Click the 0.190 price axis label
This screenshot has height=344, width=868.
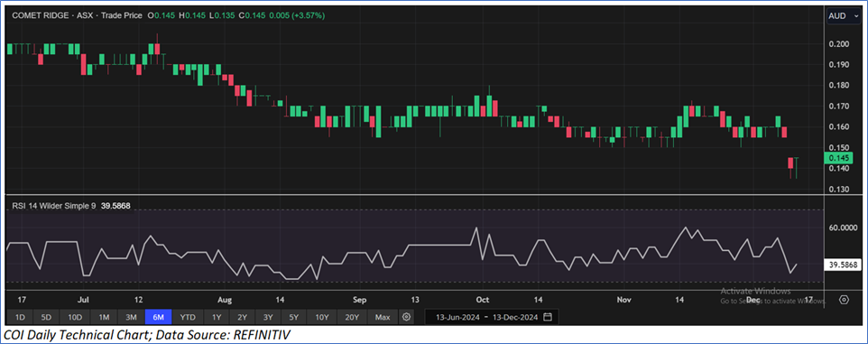tap(838, 65)
